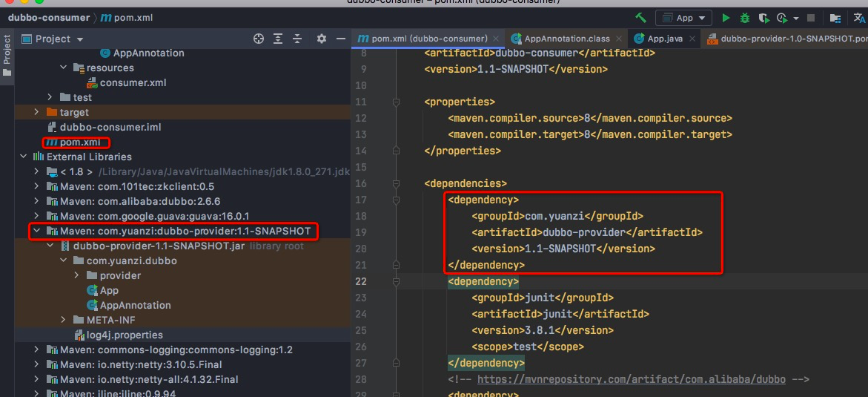Close the App.java tab
Screen dimensions: 868x397
691,39
